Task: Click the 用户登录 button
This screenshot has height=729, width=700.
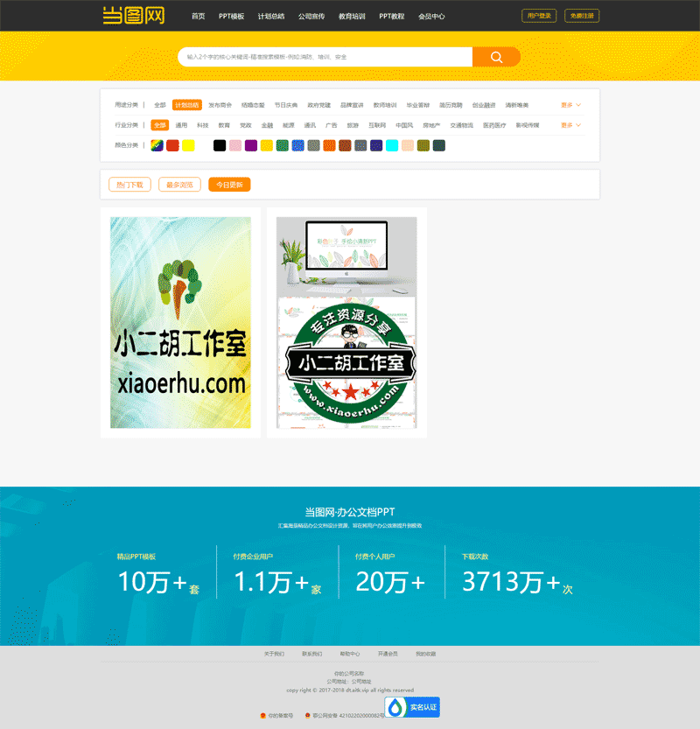Action: [538, 15]
